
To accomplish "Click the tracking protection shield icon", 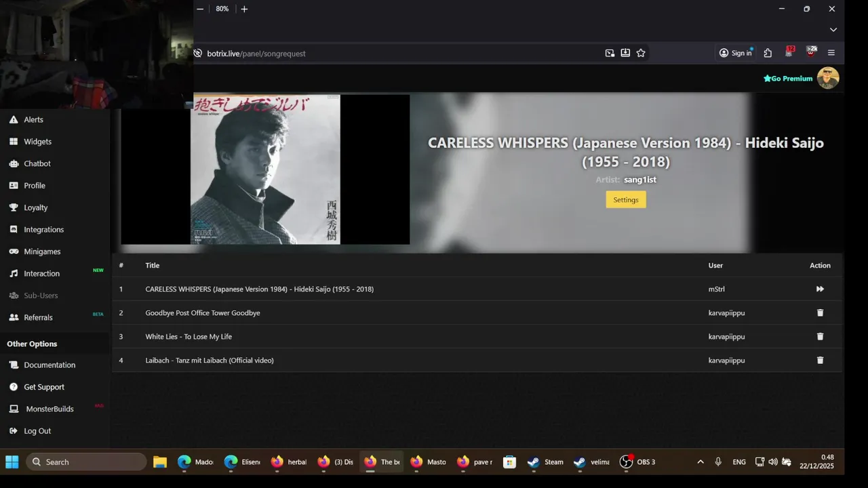I will [198, 54].
